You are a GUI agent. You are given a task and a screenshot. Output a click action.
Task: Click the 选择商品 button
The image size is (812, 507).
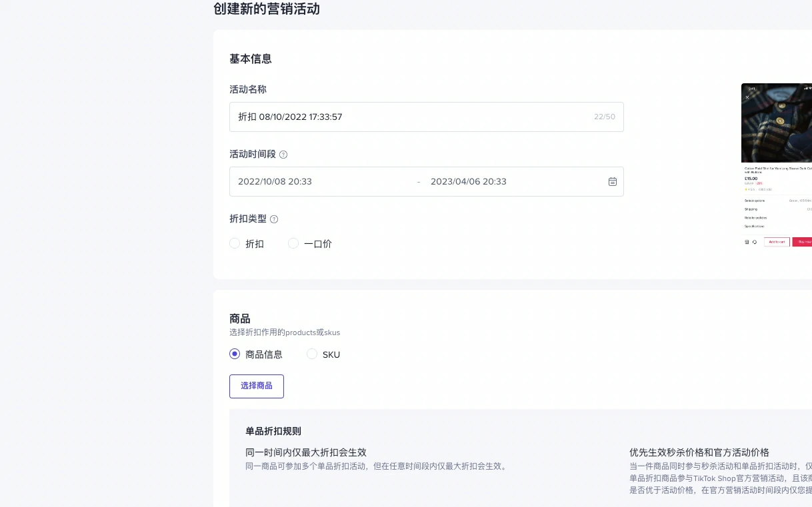click(x=256, y=386)
